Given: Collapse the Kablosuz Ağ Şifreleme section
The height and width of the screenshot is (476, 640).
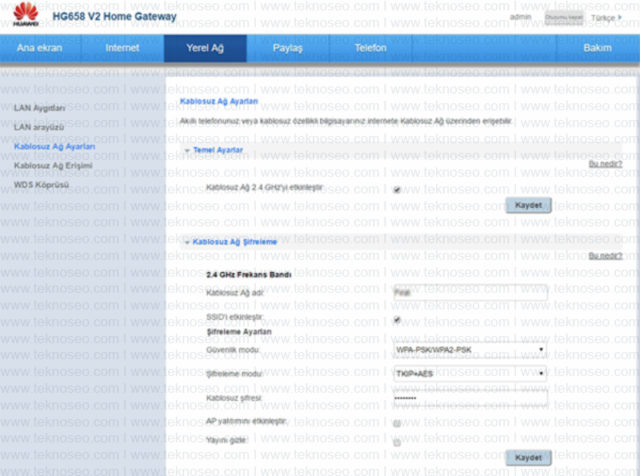Looking at the screenshot, I should tap(231, 242).
